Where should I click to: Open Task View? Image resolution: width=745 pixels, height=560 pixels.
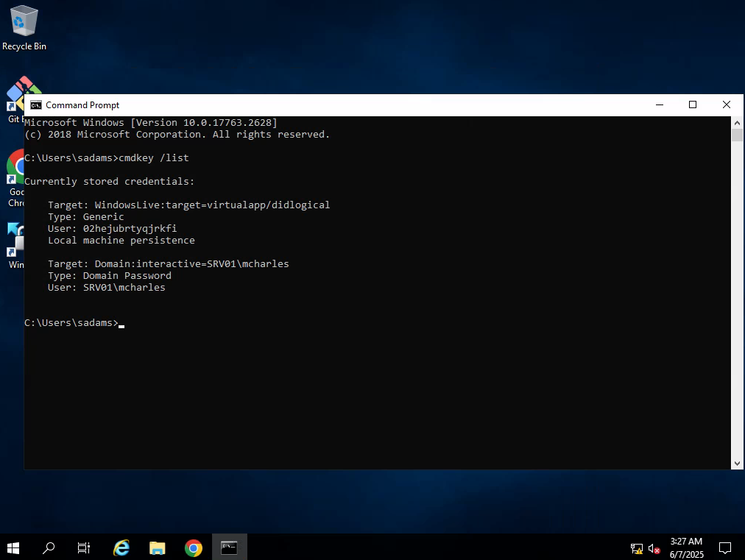[83, 547]
